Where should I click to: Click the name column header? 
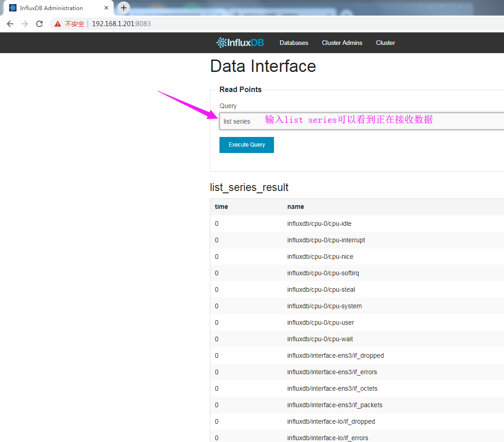[x=296, y=207]
